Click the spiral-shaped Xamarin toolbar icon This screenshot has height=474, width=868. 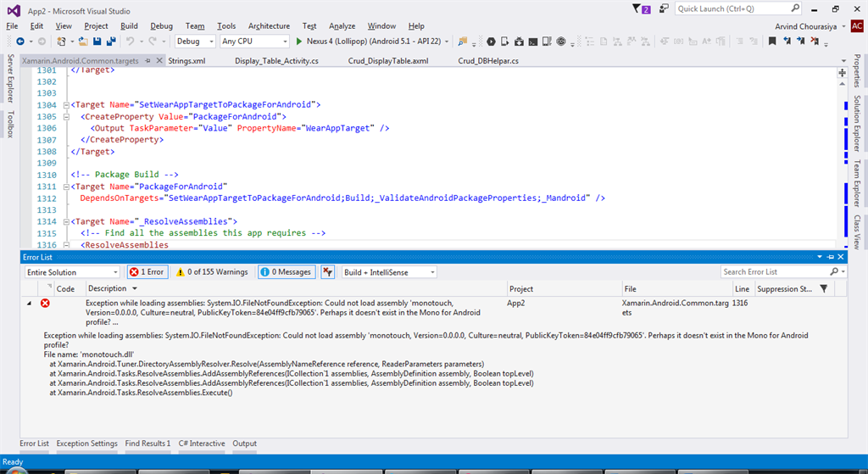[x=561, y=42]
